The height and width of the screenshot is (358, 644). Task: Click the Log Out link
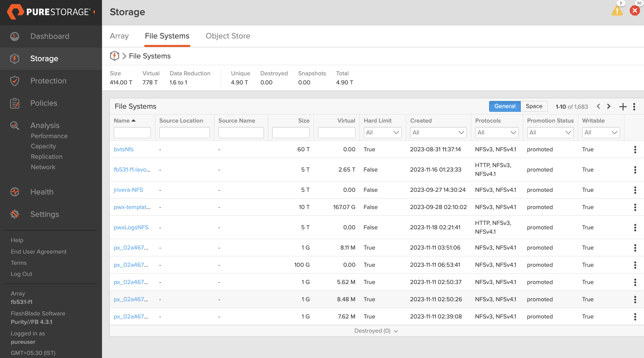[x=21, y=274]
